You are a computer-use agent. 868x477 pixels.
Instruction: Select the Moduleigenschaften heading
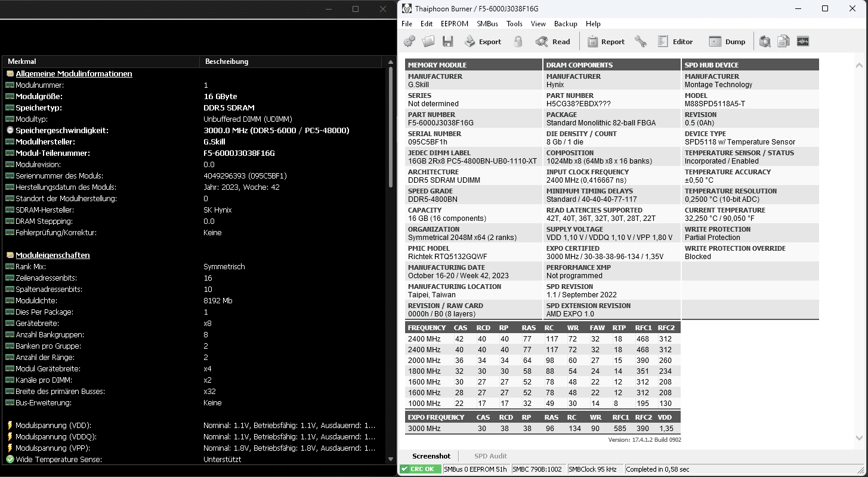pos(52,256)
